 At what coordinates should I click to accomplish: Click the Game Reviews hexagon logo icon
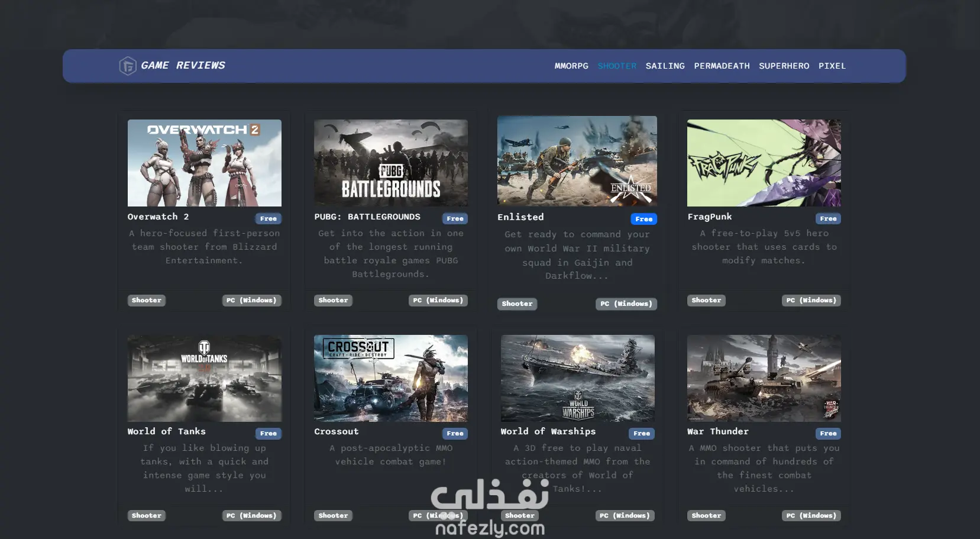(128, 66)
